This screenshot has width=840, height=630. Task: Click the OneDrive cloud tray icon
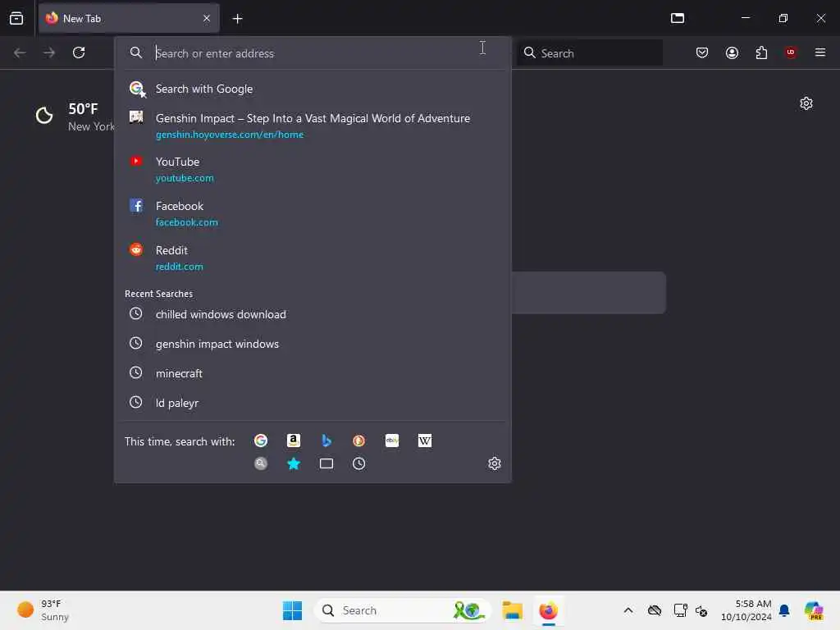tap(655, 610)
